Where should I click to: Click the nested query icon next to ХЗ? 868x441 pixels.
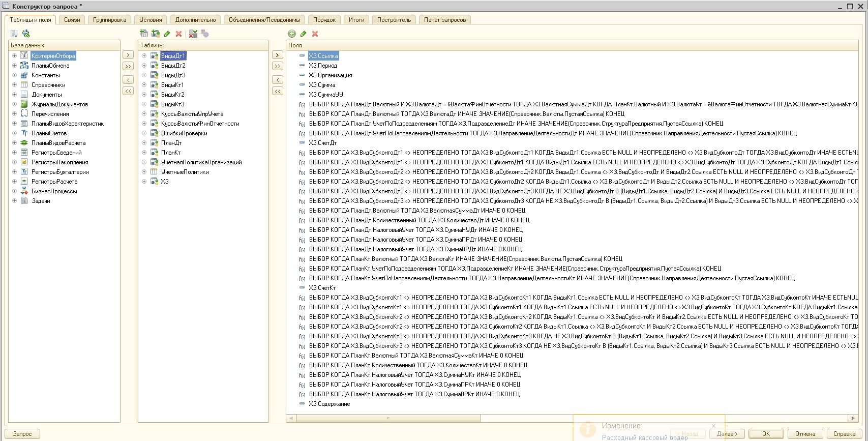tap(154, 181)
